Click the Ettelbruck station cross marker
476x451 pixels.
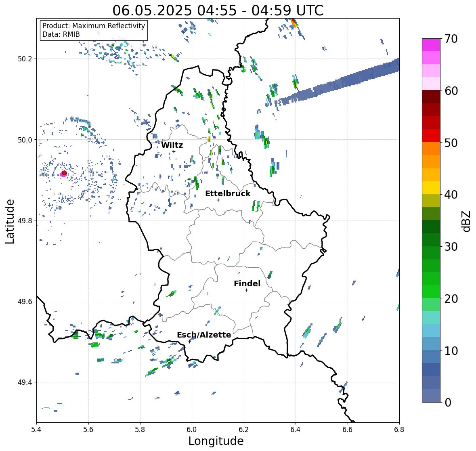(218, 200)
